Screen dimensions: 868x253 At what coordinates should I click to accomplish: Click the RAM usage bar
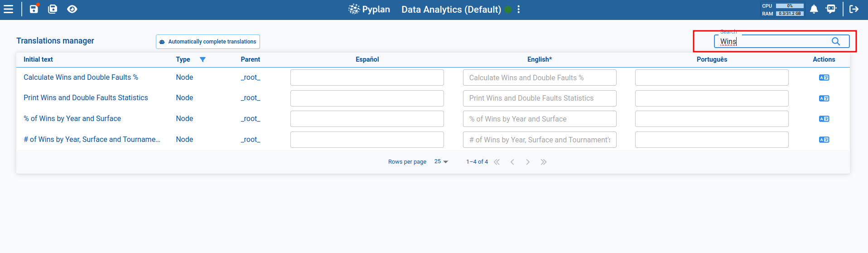[790, 14]
